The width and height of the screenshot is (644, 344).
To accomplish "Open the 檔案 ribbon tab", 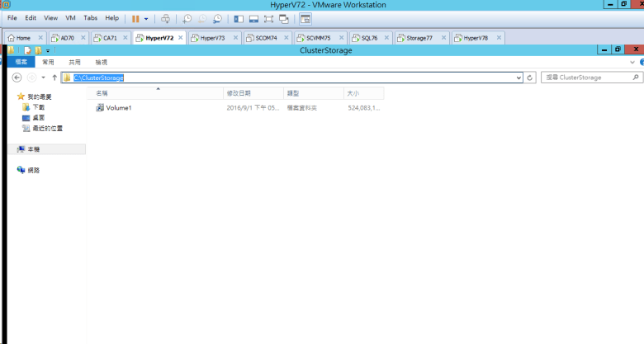I will (x=22, y=62).
